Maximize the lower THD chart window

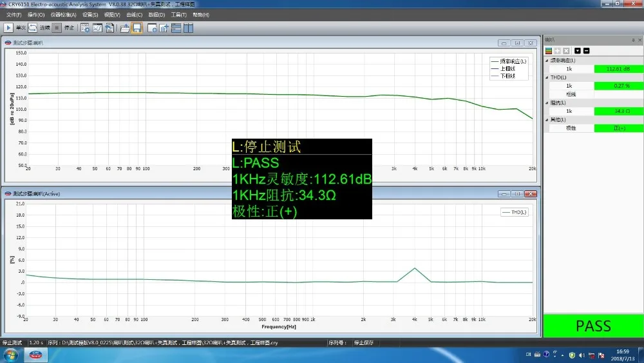(x=518, y=193)
